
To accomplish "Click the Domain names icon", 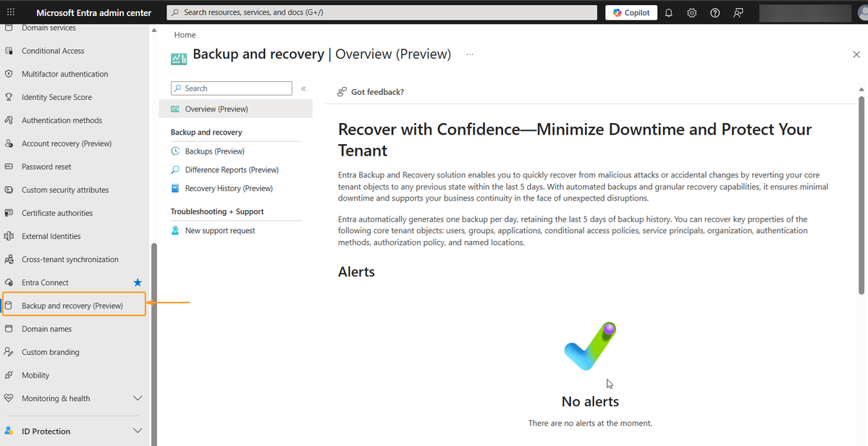I will pos(9,329).
